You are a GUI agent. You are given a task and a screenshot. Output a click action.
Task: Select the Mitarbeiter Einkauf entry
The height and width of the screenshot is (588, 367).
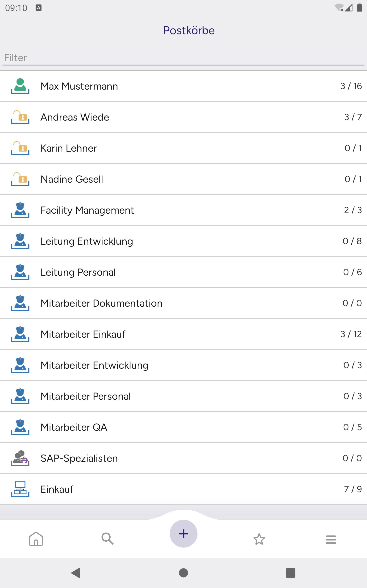183,334
